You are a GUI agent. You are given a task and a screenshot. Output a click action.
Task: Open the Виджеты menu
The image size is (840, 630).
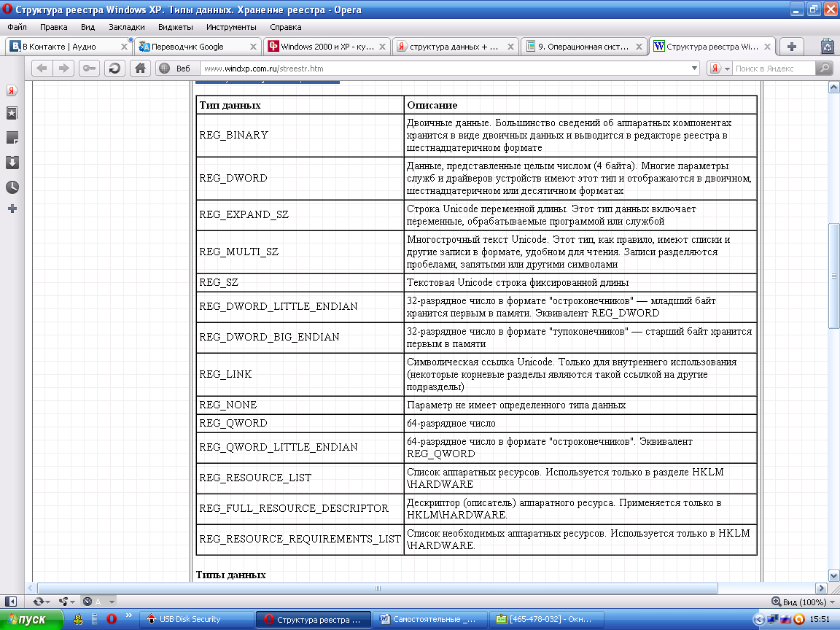point(175,27)
